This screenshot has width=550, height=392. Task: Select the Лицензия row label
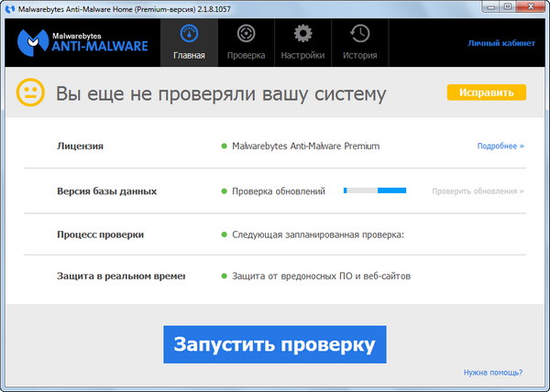coord(80,146)
